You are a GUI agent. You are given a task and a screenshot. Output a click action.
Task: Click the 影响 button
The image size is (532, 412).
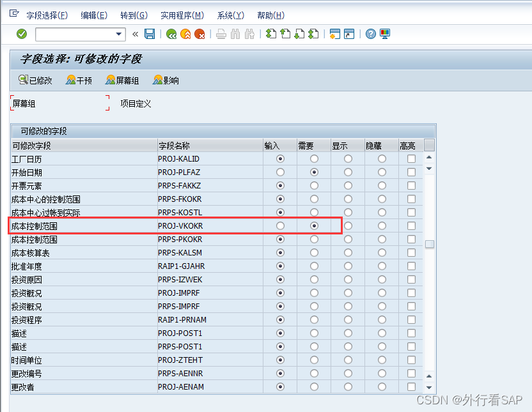point(166,80)
